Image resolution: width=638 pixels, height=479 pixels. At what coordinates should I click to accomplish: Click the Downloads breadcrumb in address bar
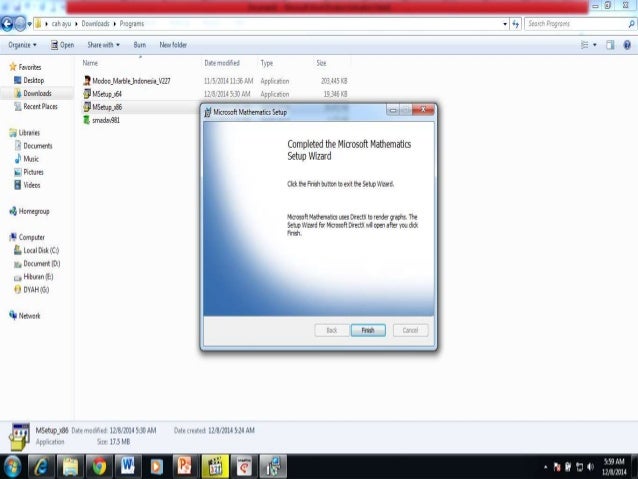tap(95, 24)
